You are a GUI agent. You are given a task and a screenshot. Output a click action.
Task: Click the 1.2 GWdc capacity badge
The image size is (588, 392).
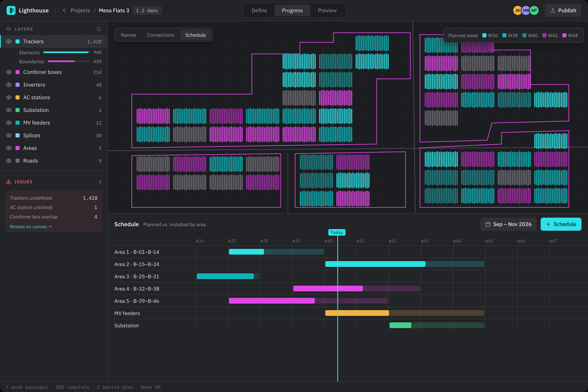(x=147, y=10)
